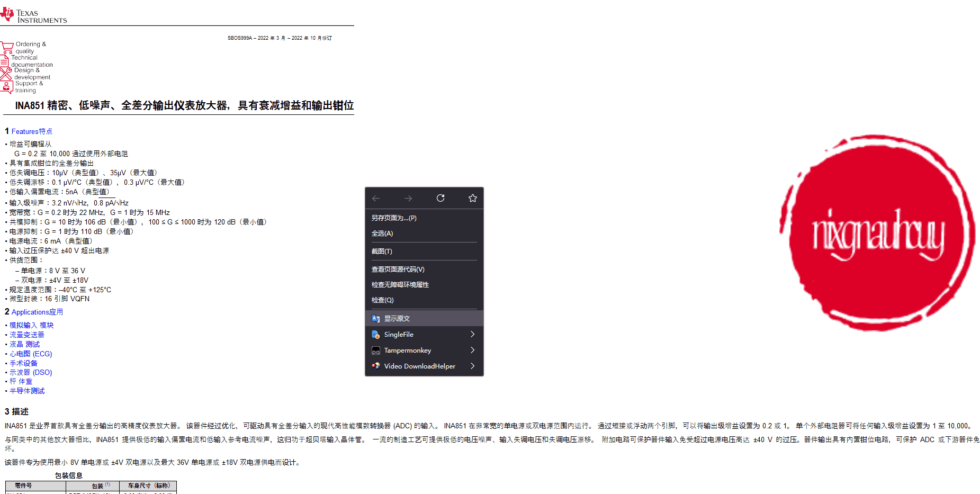
Task: Click the Video DownloadHelper extension icon
Action: pyautogui.click(x=376, y=366)
